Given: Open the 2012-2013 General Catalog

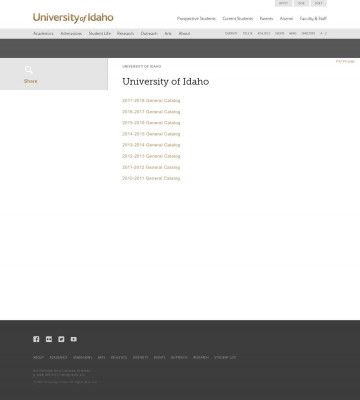Looking at the screenshot, I should (x=151, y=156).
